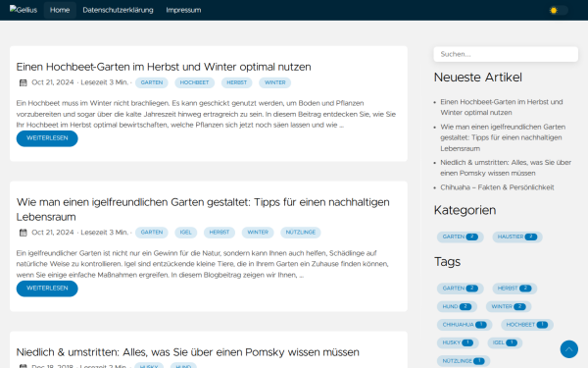Select HOCHBEET tag on first post
This screenshot has height=368, width=588.
pos(194,82)
